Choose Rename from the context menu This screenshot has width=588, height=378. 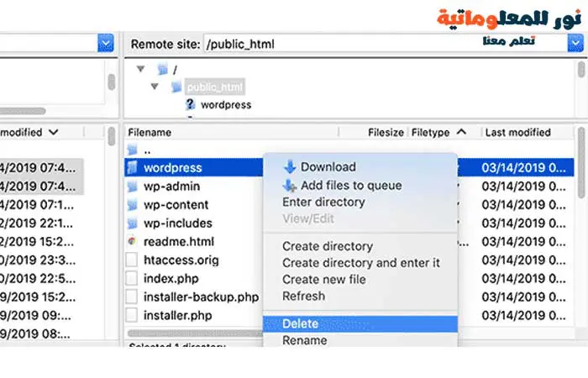304,340
